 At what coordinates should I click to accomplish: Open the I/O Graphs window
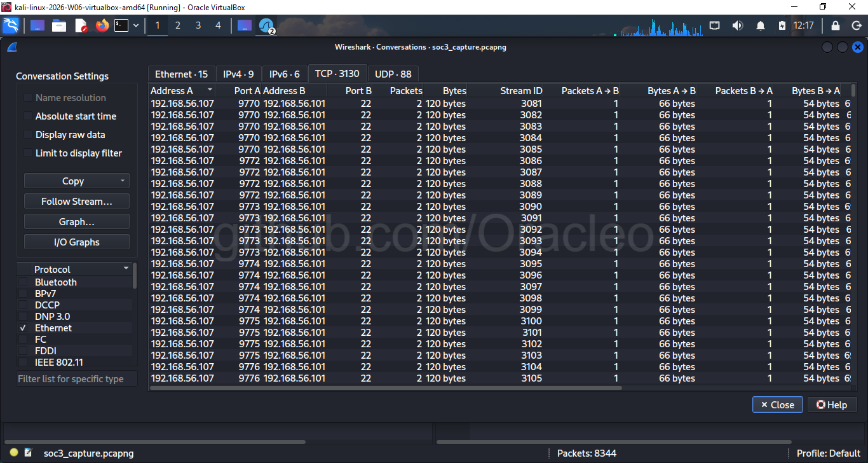point(76,242)
